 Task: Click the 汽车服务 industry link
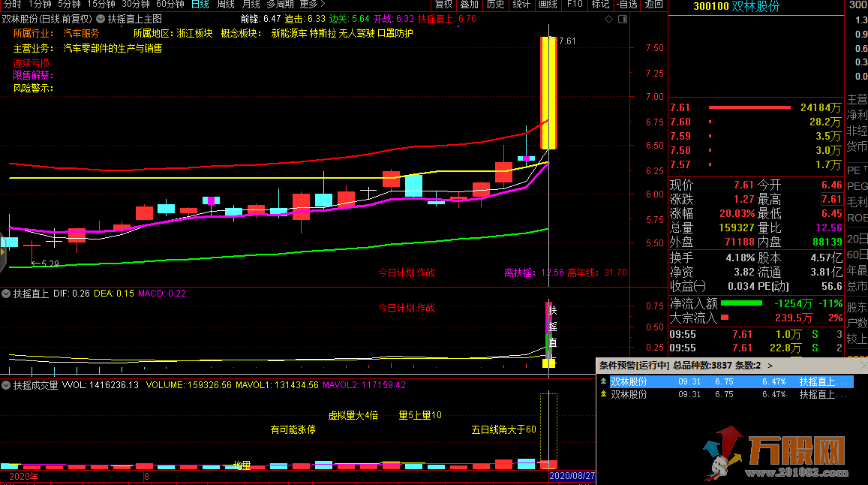click(x=81, y=33)
